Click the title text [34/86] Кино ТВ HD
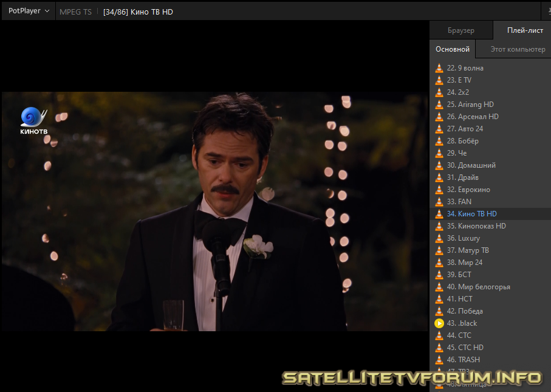551x392 pixels. (138, 12)
